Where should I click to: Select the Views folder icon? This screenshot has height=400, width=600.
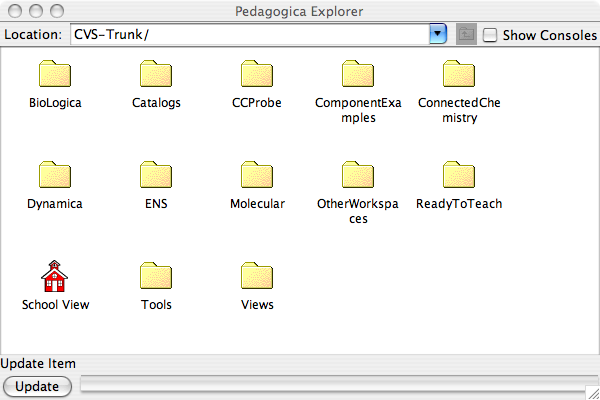[257, 276]
